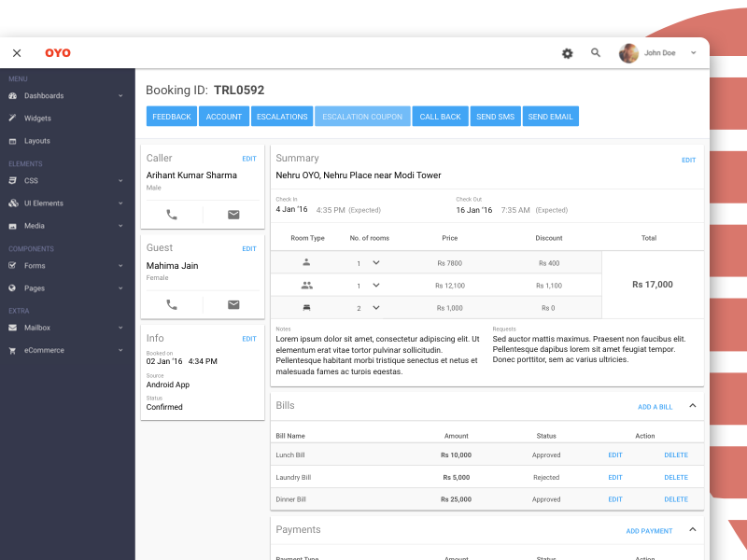Image resolution: width=747 pixels, height=560 pixels.
Task: Edit the Info card
Action: pos(249,339)
